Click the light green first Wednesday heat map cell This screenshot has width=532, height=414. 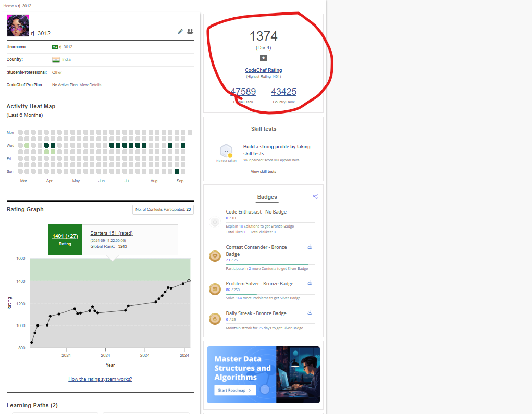27,145
